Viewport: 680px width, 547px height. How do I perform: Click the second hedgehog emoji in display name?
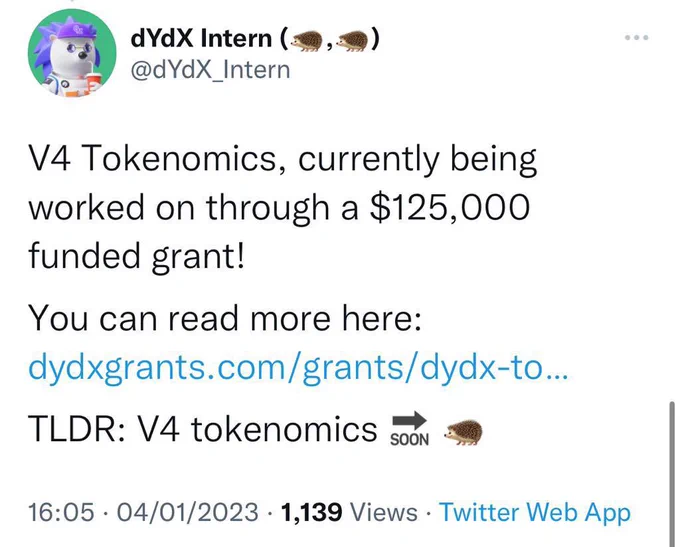(x=353, y=42)
